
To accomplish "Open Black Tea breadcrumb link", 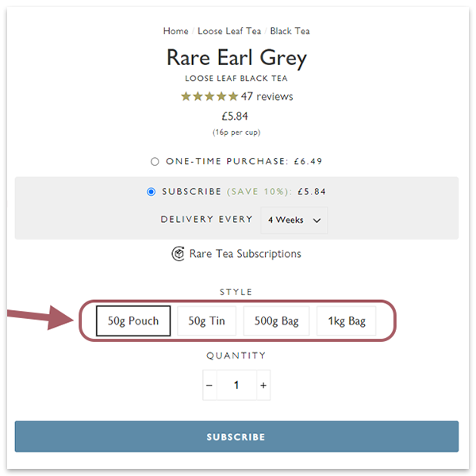I will (290, 31).
